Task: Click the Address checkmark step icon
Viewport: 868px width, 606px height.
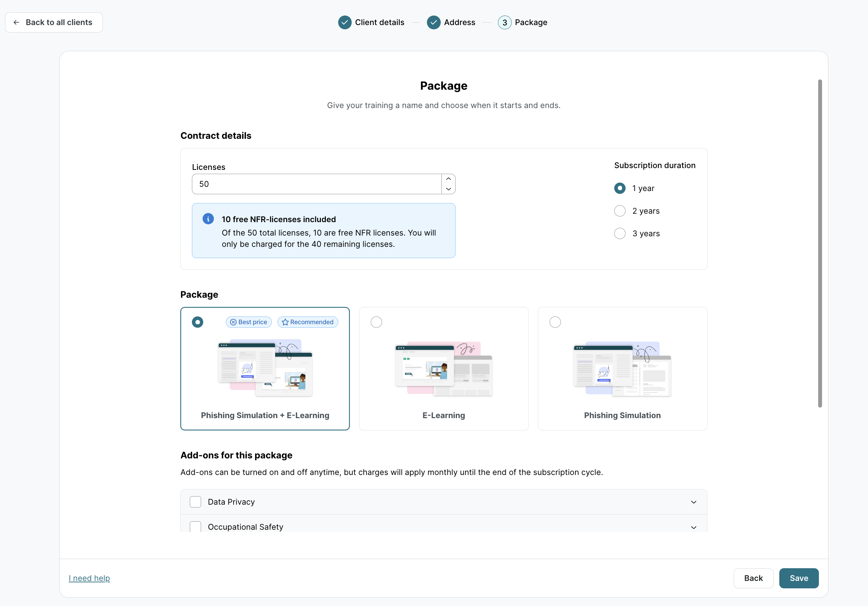Action: tap(433, 22)
